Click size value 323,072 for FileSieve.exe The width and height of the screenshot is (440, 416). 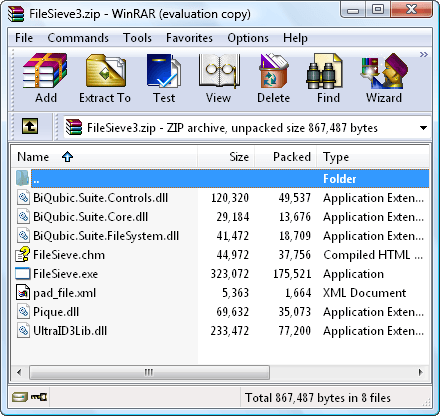(230, 274)
